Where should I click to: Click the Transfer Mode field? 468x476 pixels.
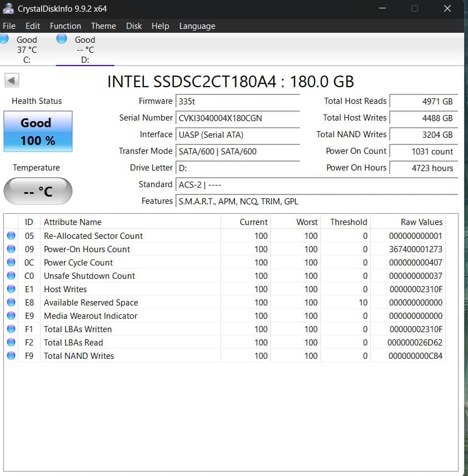click(x=238, y=151)
